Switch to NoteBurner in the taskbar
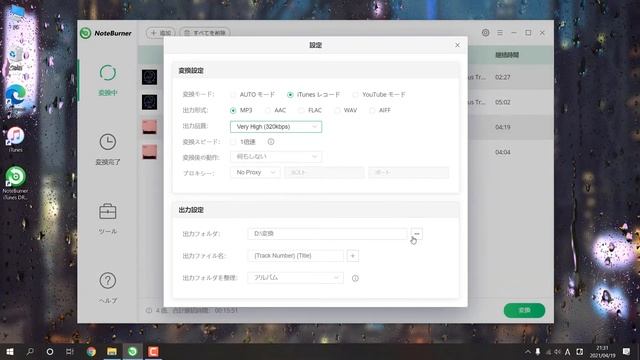Image resolution: width=640 pixels, height=360 pixels. tap(133, 351)
